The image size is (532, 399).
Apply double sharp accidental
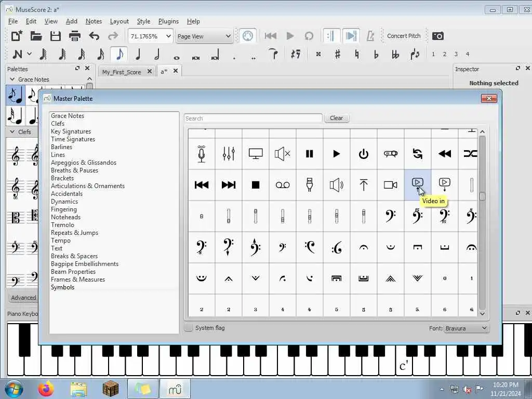tap(318, 54)
